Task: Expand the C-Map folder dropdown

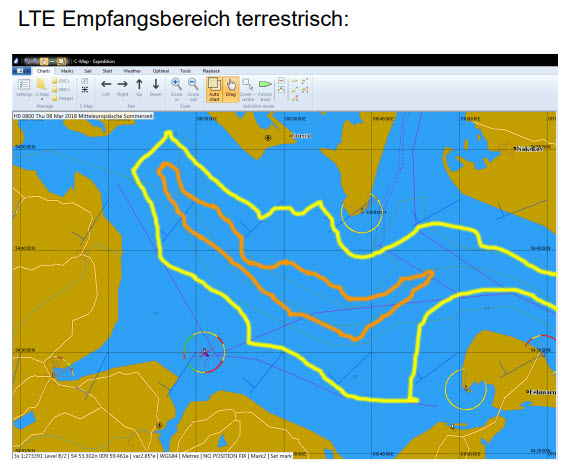Action: click(x=42, y=88)
